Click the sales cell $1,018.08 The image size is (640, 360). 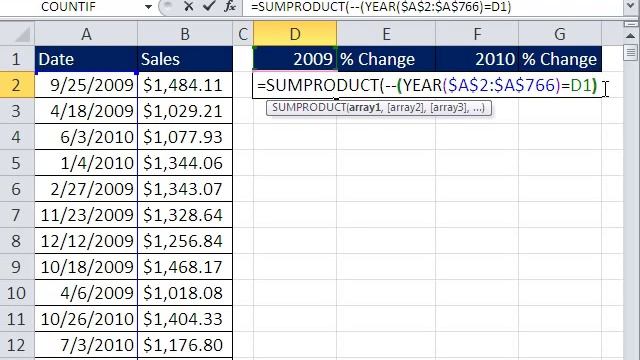coord(185,293)
